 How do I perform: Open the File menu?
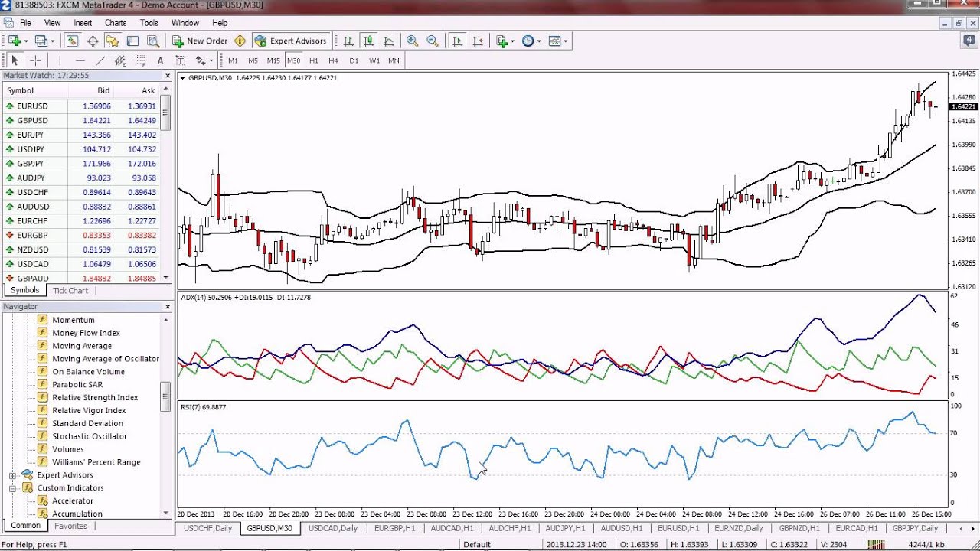25,23
